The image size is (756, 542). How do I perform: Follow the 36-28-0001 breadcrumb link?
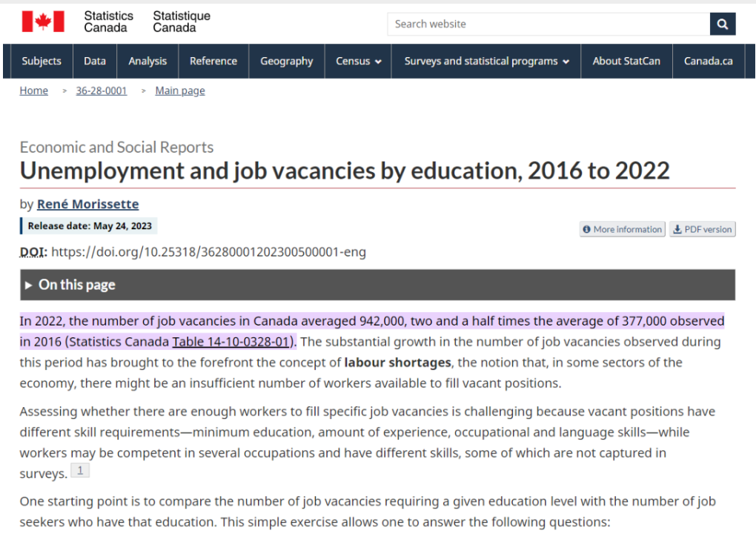pos(102,90)
